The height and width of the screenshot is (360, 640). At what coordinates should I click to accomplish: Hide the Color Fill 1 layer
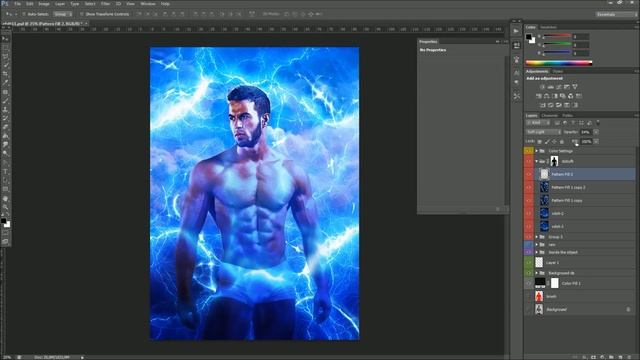[x=529, y=283]
